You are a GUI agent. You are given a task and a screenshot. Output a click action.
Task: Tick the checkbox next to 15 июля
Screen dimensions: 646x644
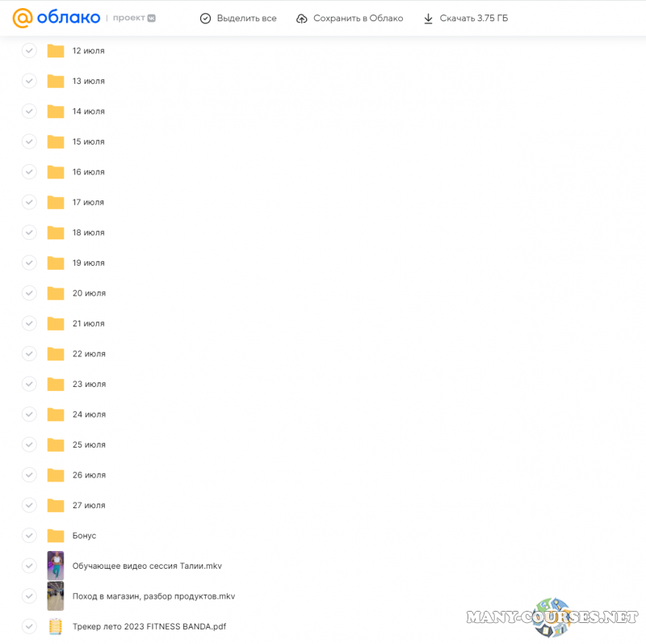29,141
